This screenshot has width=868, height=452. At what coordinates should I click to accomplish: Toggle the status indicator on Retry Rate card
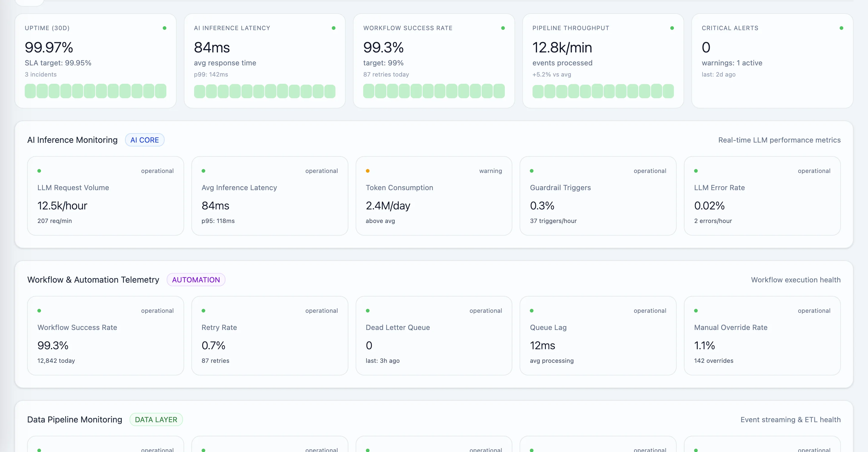(x=204, y=311)
